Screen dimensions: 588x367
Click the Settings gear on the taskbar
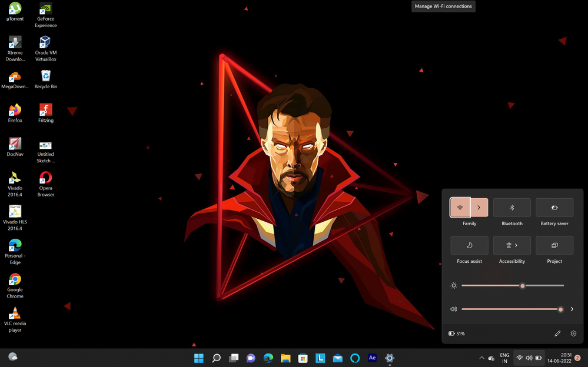tap(390, 358)
